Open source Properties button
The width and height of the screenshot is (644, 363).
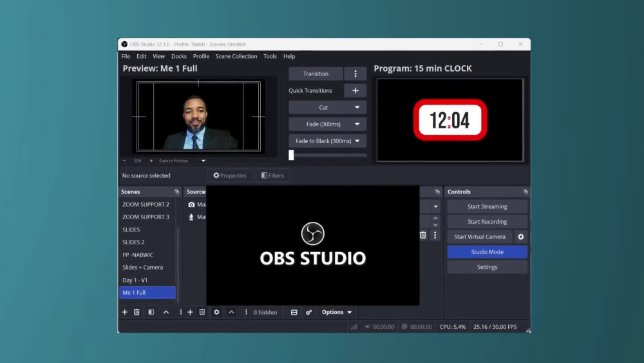tap(230, 175)
